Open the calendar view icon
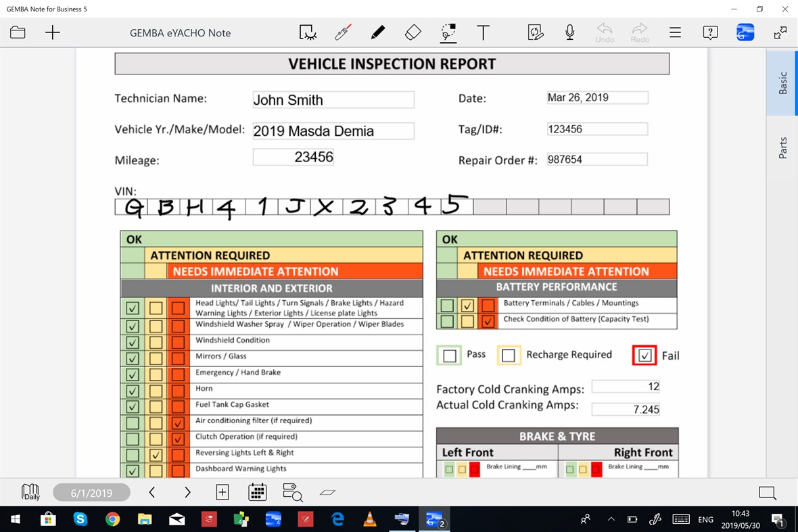 [x=257, y=492]
